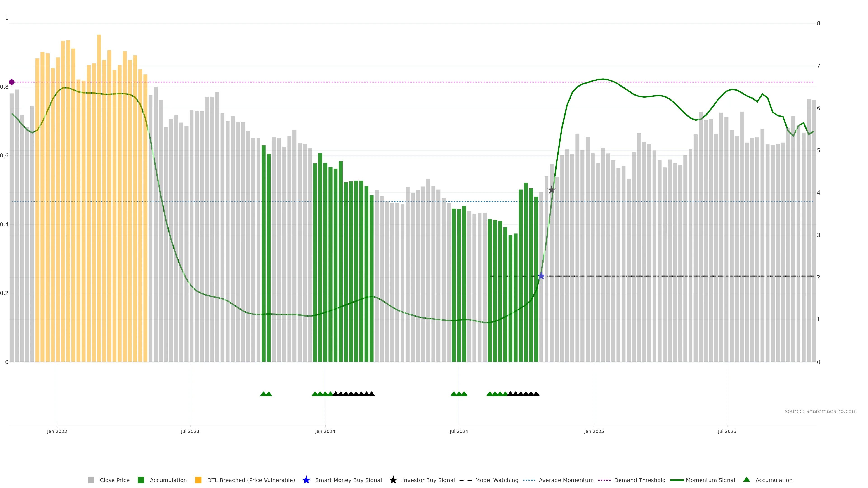Click the blue Smart Money Buy star on chart
The image size is (868, 488).
pyautogui.click(x=541, y=276)
